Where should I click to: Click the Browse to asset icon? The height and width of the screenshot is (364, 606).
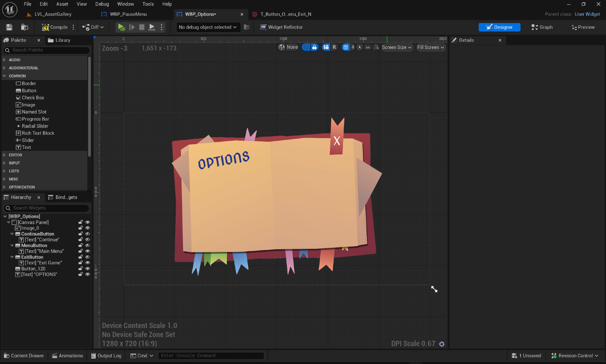pyautogui.click(x=25, y=27)
